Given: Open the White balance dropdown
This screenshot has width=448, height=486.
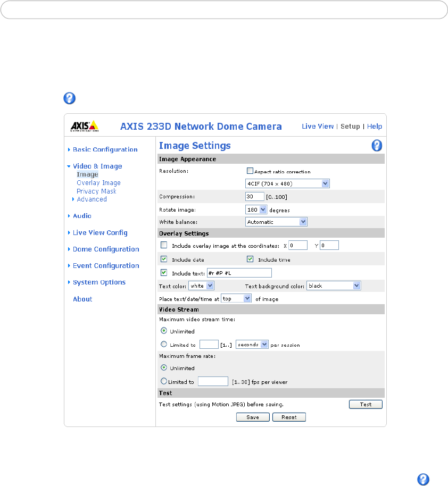Looking at the screenshot, I should 276,222.
